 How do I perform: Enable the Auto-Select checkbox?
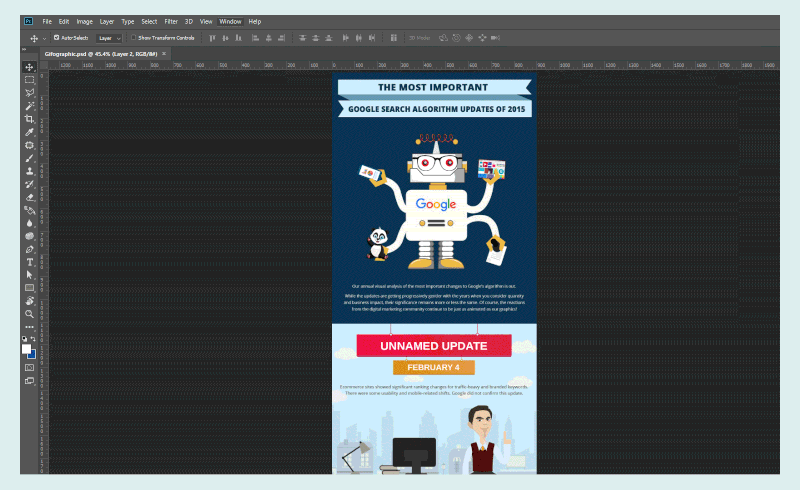[57, 37]
